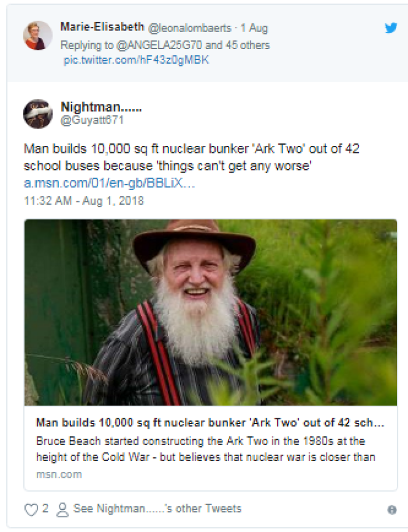Click the Twitter bird logo icon

pos(391,28)
